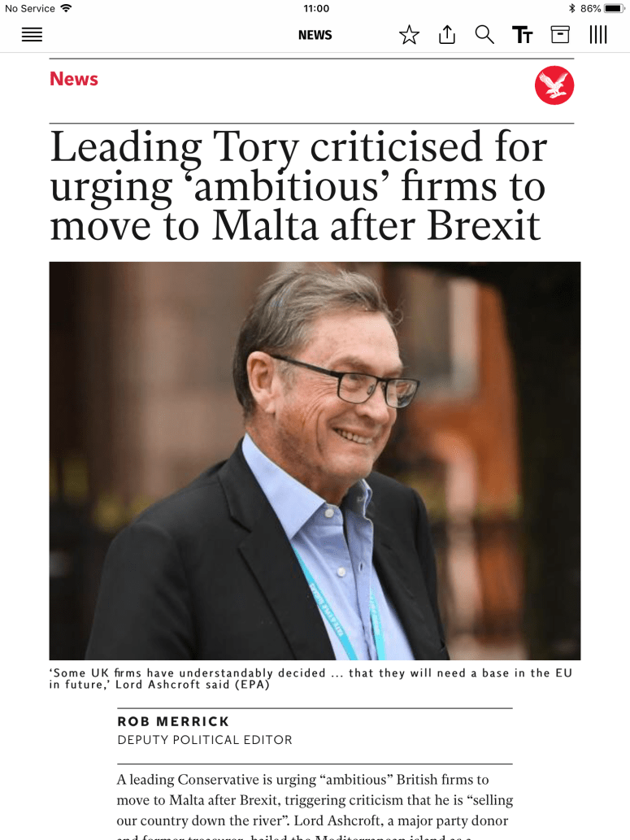Tap the photo caption quoting Lord Ashcroft
Viewport: 630px width, 840px height.
click(311, 679)
